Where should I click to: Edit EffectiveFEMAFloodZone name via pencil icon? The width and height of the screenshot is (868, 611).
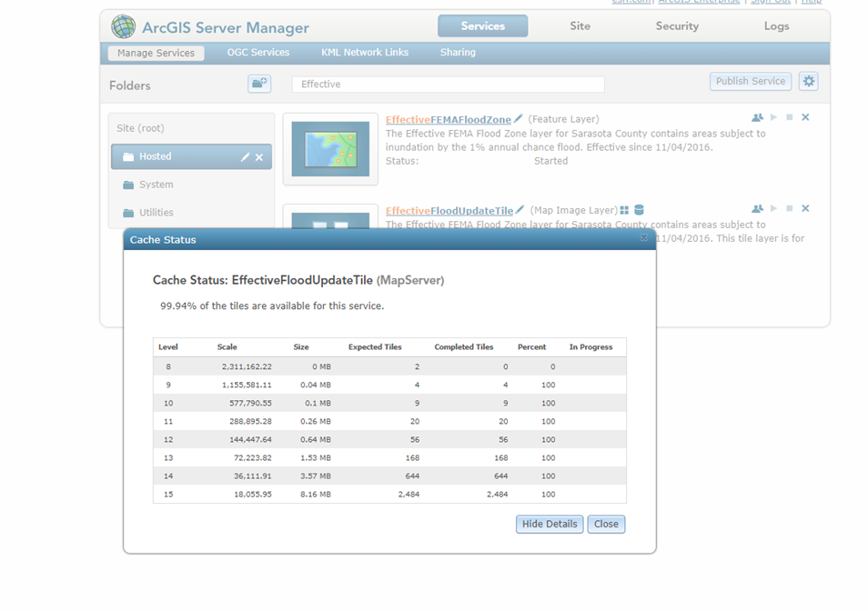tap(518, 117)
